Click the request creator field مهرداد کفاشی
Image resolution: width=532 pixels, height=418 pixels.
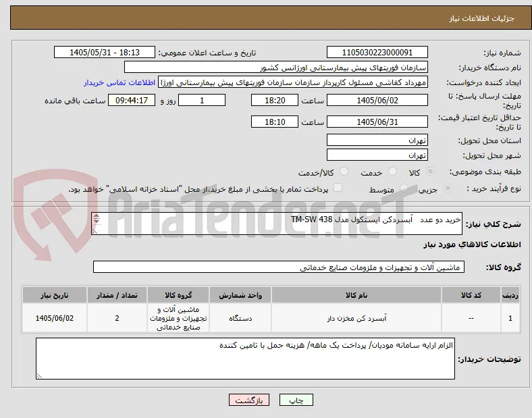coord(293,82)
